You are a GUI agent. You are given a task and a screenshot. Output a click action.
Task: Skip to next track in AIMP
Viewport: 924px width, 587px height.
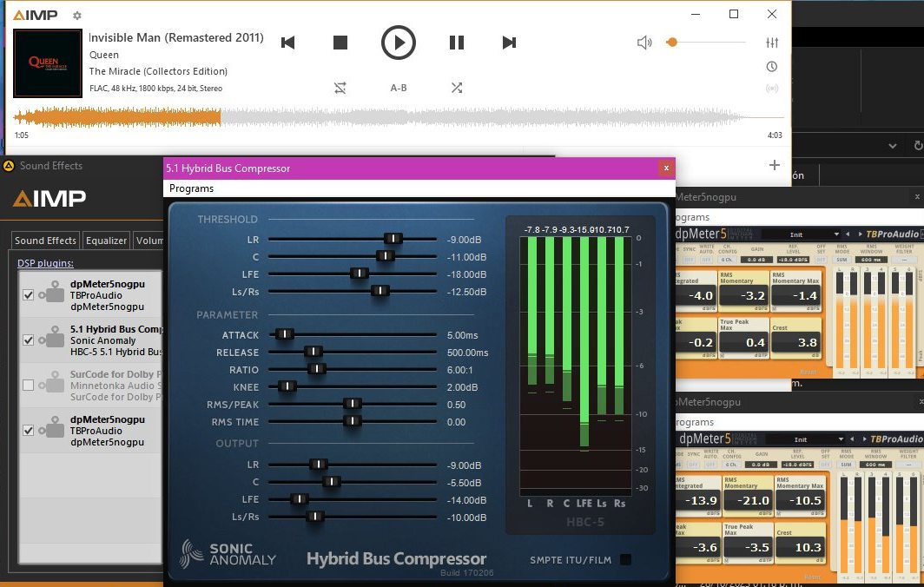pyautogui.click(x=509, y=43)
